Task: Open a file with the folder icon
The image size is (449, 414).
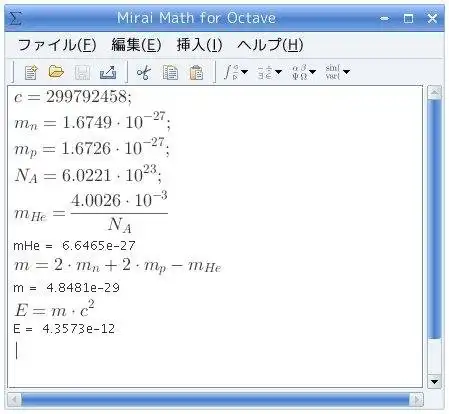Action: 56,71
